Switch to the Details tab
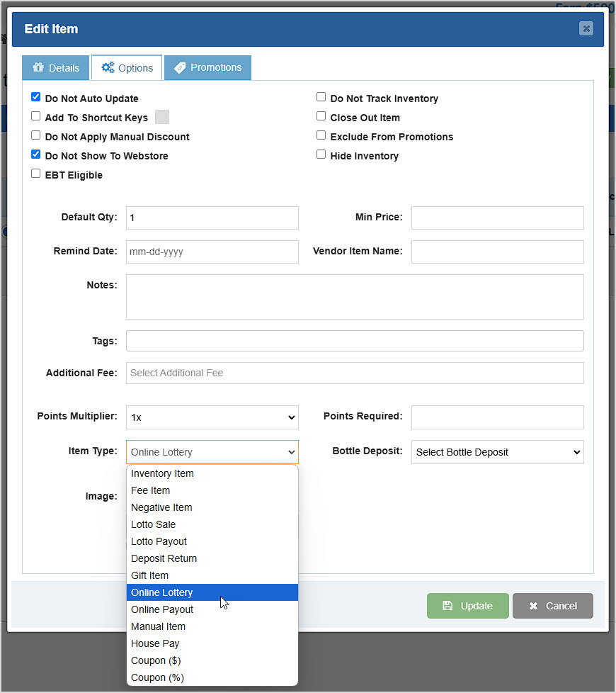This screenshot has height=693, width=616. (55, 67)
